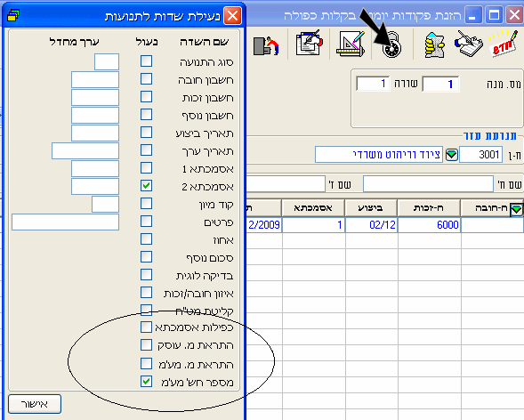The height and width of the screenshot is (420, 524).
Task: Click the dialog title bar stacked windows icon
Action: (x=13, y=15)
